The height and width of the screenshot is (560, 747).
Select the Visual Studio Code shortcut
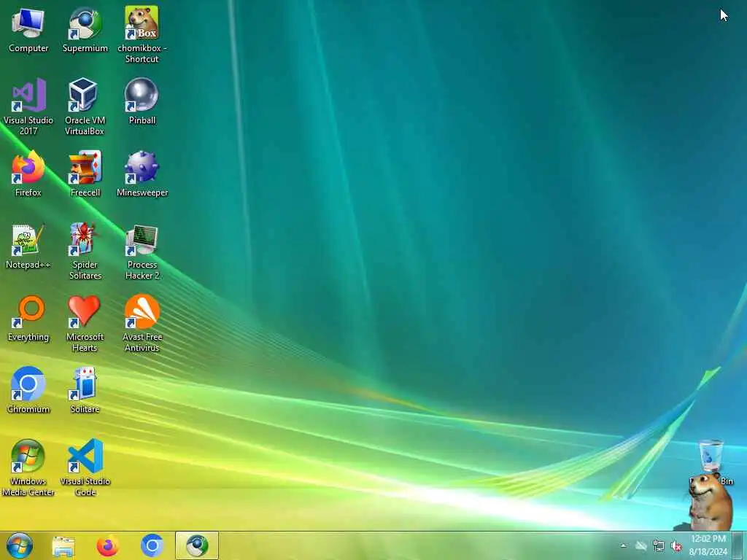point(85,467)
